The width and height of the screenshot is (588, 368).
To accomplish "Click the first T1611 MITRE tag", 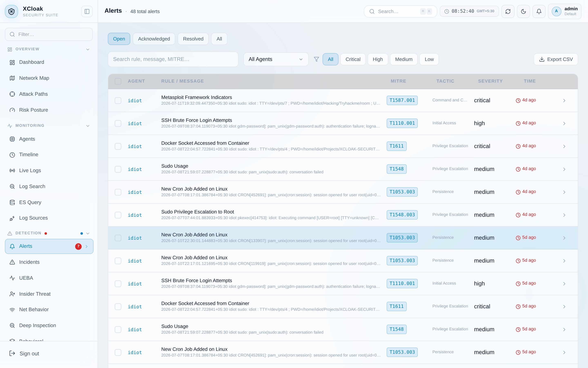I will [396, 146].
